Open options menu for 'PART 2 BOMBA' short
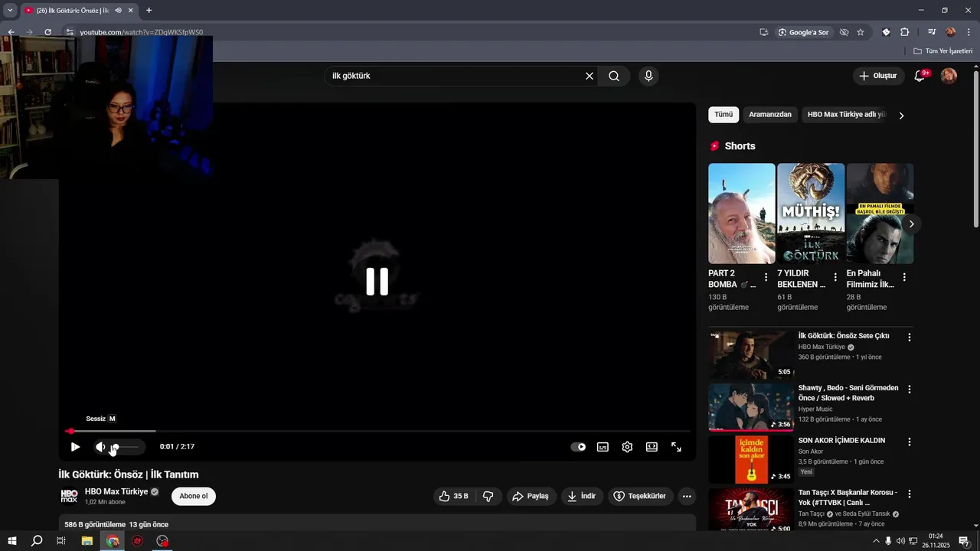Viewport: 980px width, 551px height. [x=766, y=278]
